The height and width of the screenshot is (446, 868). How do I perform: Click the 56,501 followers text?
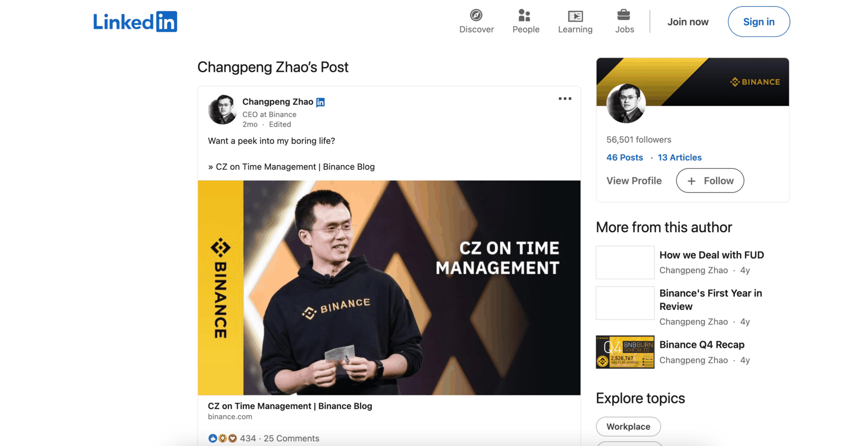tap(639, 140)
